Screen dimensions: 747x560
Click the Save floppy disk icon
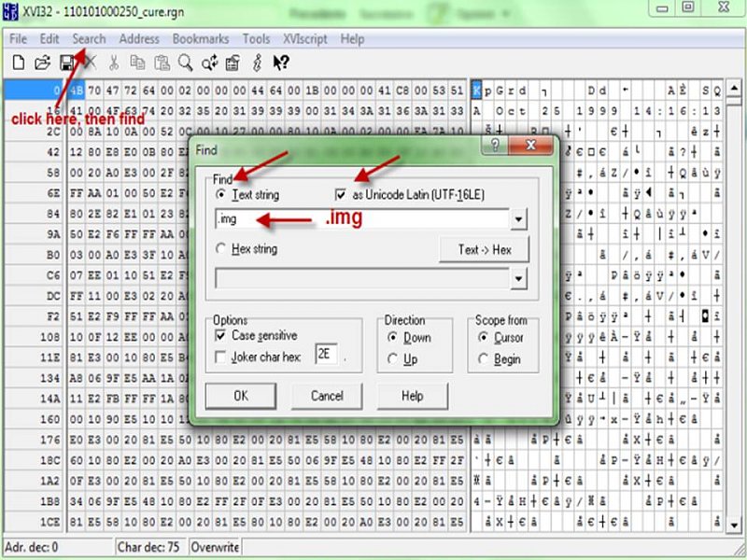(66, 63)
